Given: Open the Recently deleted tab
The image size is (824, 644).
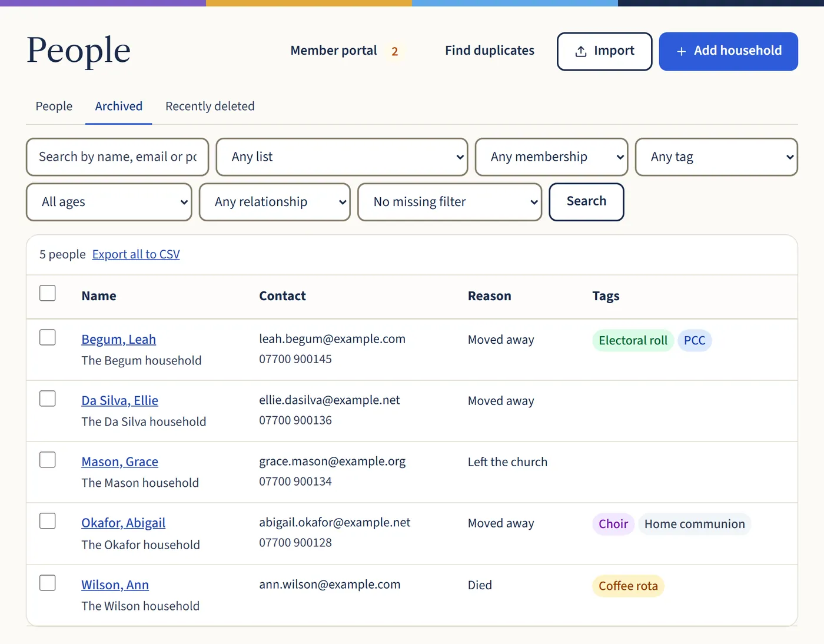Looking at the screenshot, I should [210, 107].
